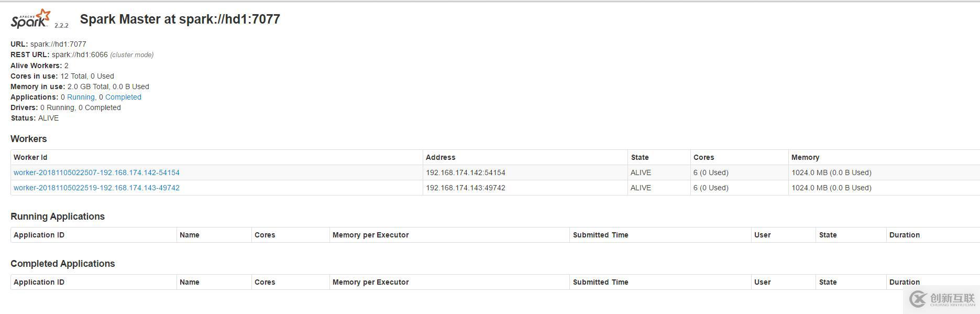This screenshot has height=314, width=980.
Task: Sort Completed Applications by Submitted Time
Action: coord(600,282)
